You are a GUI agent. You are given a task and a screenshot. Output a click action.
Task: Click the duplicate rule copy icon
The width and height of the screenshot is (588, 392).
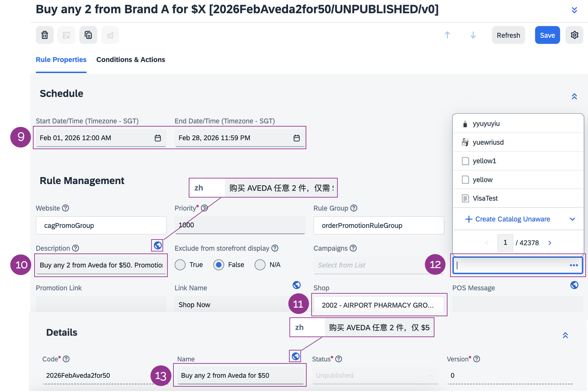[88, 35]
